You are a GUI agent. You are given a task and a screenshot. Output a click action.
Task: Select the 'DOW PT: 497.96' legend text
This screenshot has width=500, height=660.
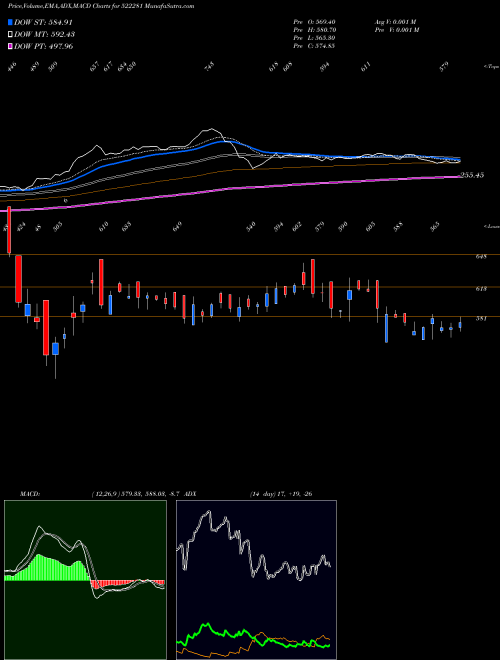click(44, 46)
